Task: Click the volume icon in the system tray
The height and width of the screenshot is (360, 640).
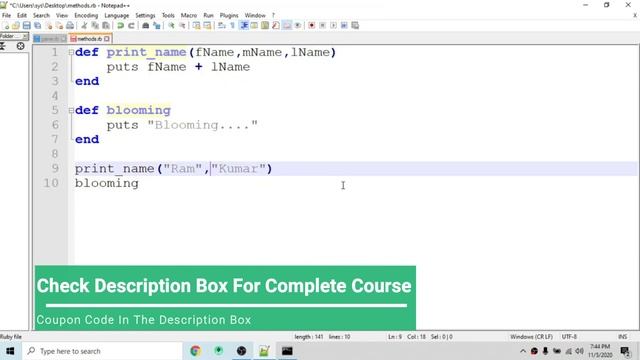Action: pyautogui.click(x=579, y=351)
